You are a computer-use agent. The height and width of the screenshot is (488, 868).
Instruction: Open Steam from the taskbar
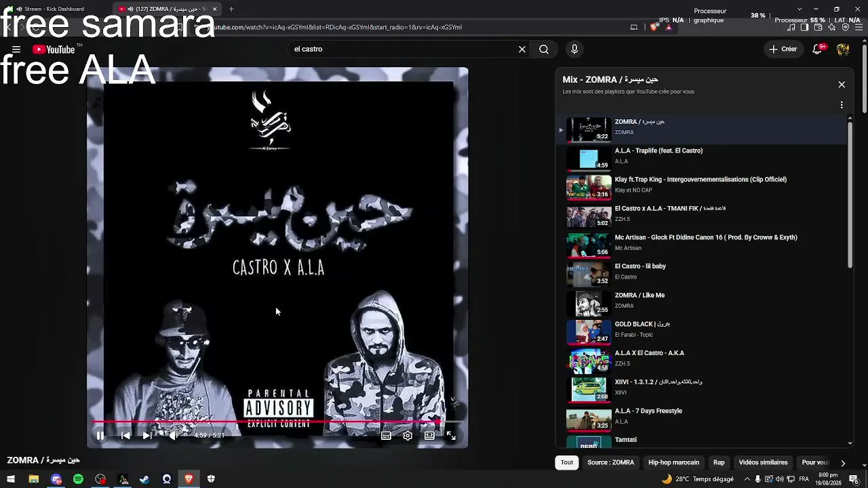(x=144, y=479)
